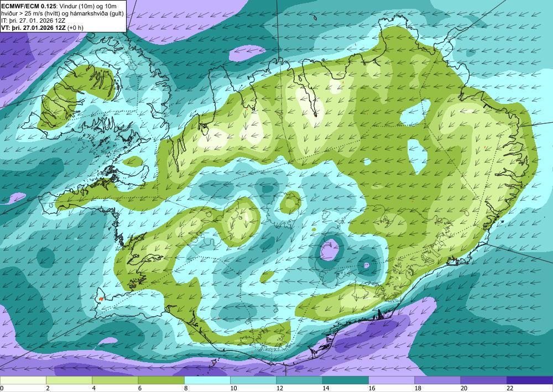This screenshot has width=553, height=392.
Task: Click the legend scale label "22"
Action: coord(510,388)
